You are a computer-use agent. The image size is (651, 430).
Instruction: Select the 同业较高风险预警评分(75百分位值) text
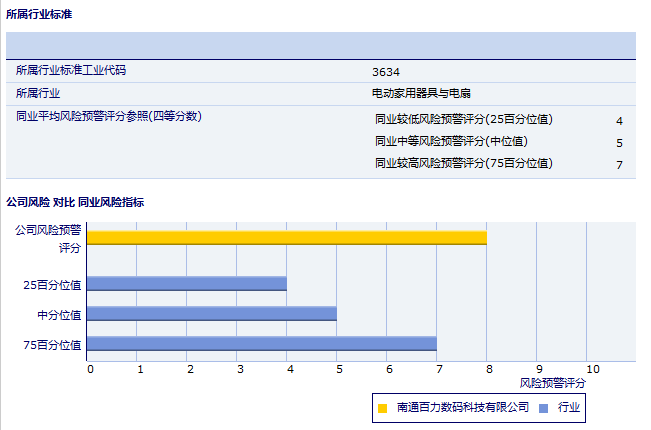pyautogui.click(x=463, y=164)
